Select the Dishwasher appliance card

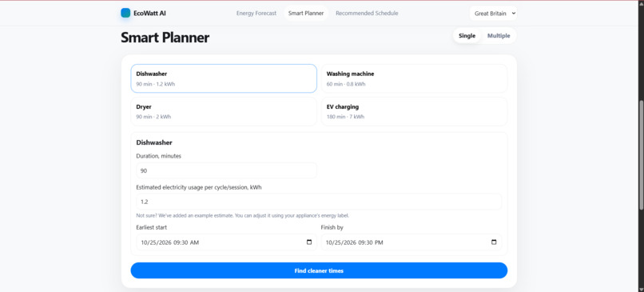point(224,78)
